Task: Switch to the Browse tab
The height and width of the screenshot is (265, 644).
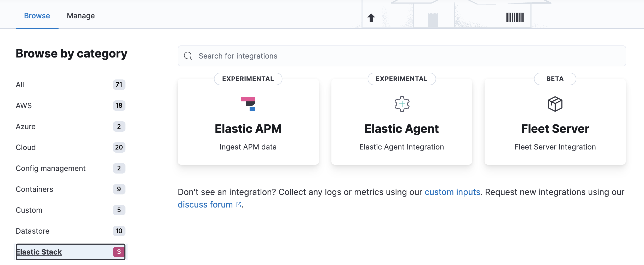Action: tap(37, 16)
